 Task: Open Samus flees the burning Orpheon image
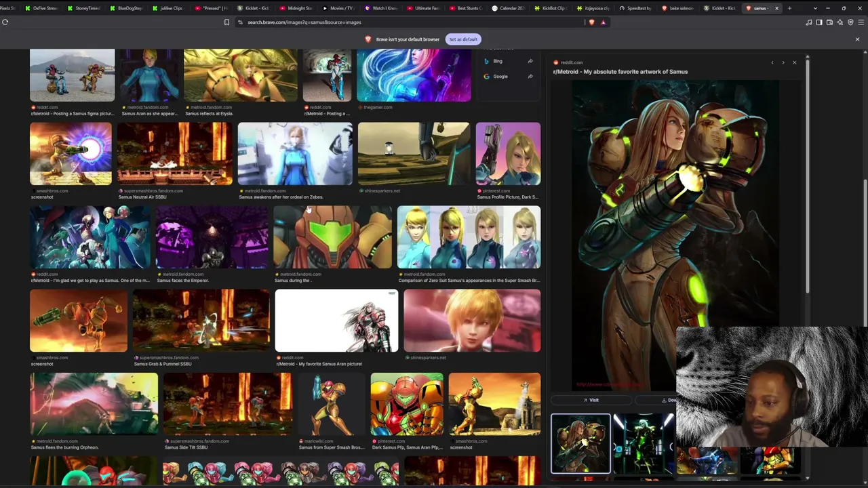[94, 404]
